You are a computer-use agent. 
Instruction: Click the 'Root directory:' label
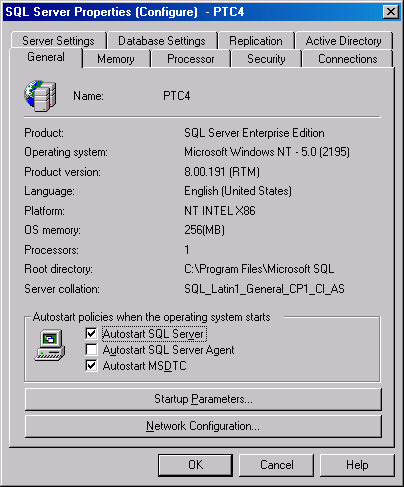point(59,269)
